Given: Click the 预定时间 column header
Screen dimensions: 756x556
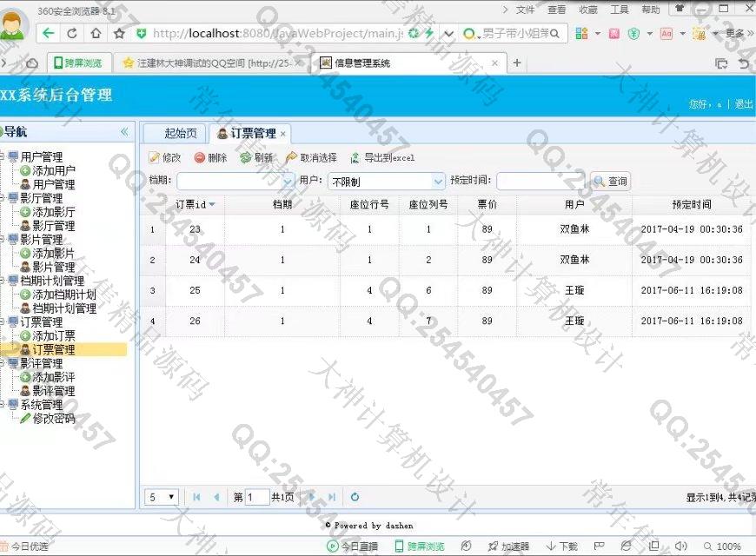Looking at the screenshot, I should [692, 204].
